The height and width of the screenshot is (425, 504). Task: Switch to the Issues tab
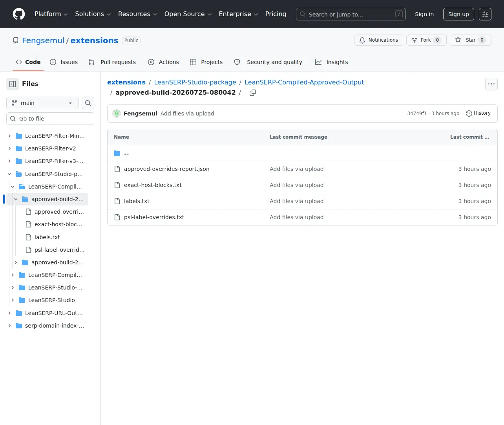point(64,62)
